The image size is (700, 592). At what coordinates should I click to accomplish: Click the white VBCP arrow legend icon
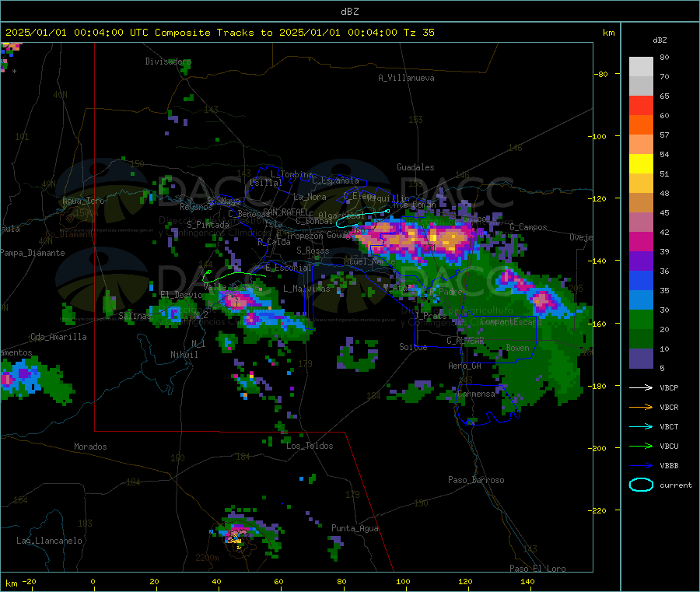click(641, 387)
